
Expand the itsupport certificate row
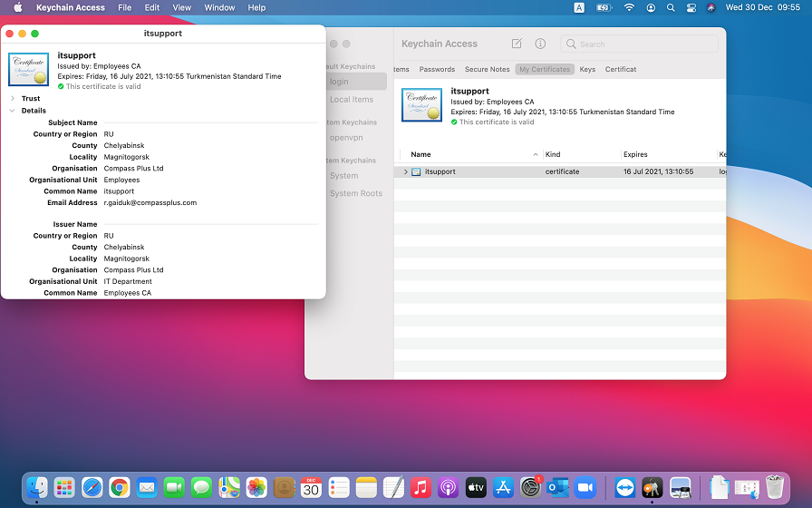coord(405,171)
